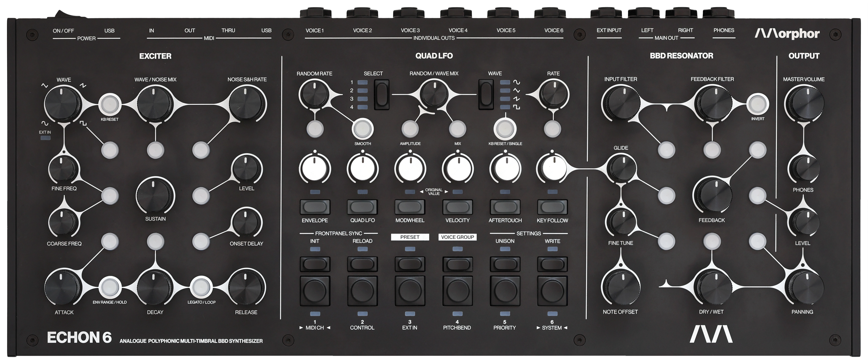Click the square wave icon beside the Exciter WAVE knob

83,123
